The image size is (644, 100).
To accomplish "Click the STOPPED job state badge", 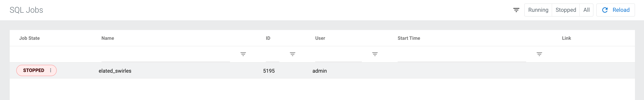I will (36, 70).
